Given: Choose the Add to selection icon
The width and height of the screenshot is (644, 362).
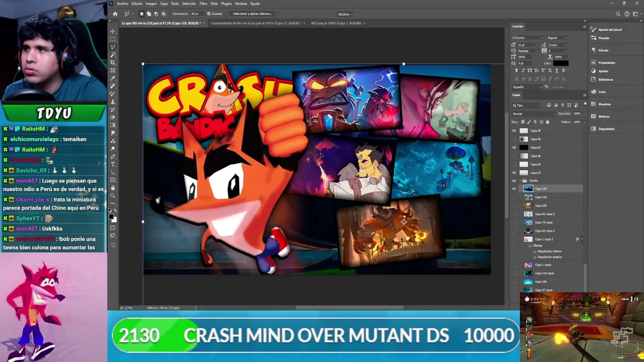Looking at the screenshot, I should pyautogui.click(x=148, y=14).
